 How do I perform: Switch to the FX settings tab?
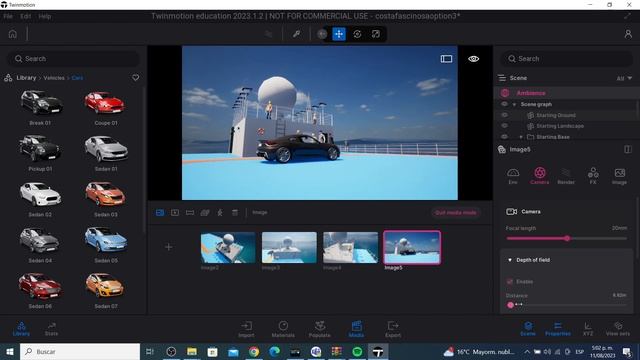click(x=593, y=176)
